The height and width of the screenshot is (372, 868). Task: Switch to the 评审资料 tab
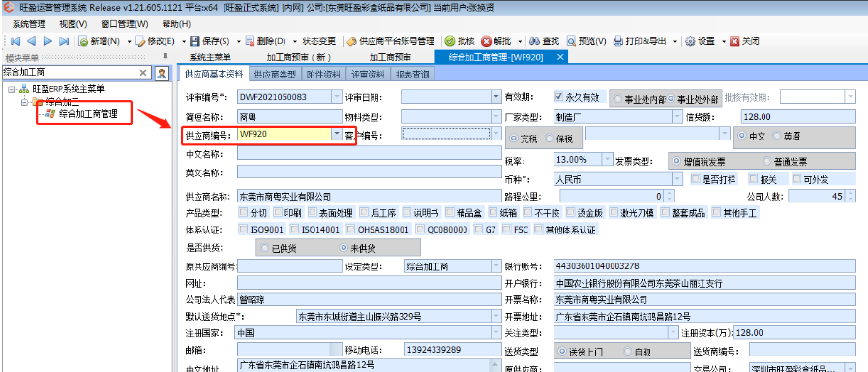[x=368, y=74]
